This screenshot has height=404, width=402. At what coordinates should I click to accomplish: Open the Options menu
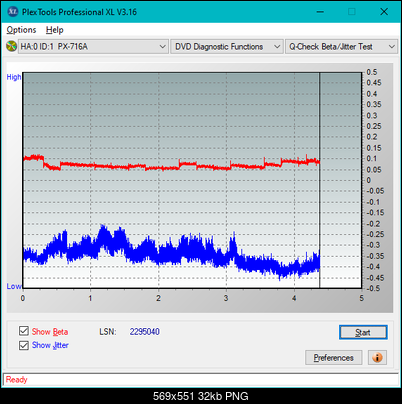point(21,30)
